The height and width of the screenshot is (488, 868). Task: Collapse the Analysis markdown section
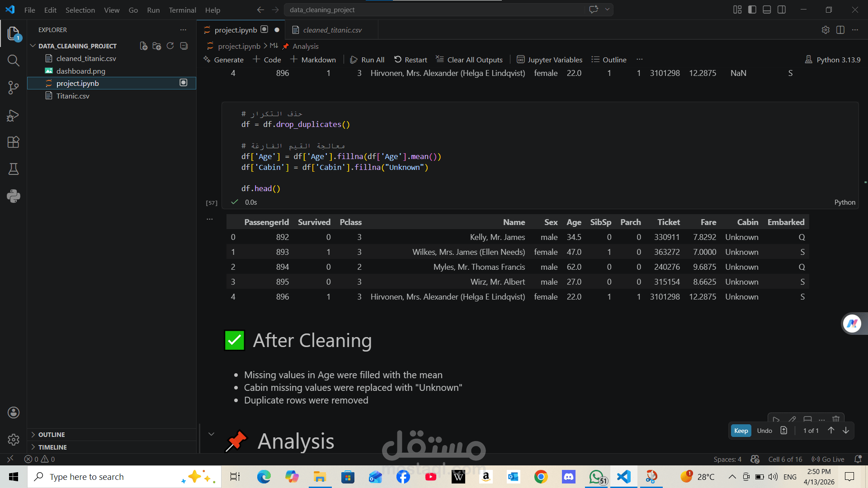(211, 434)
